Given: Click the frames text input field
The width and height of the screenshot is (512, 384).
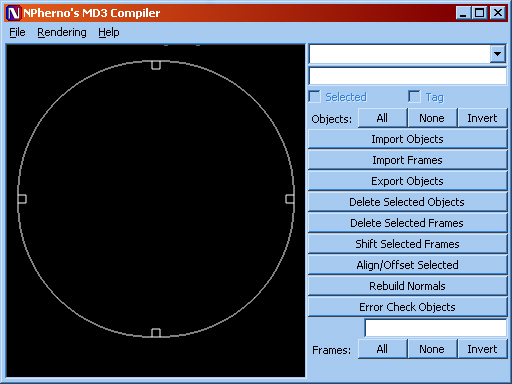Looking at the screenshot, I should (x=436, y=328).
